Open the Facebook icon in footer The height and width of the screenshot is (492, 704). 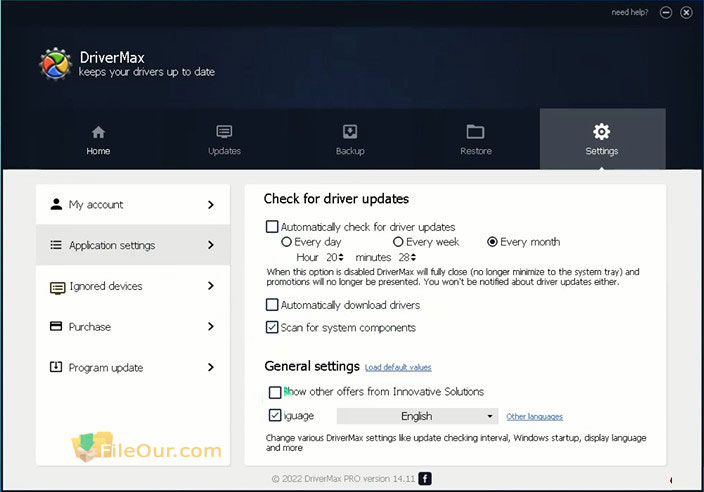tap(425, 479)
